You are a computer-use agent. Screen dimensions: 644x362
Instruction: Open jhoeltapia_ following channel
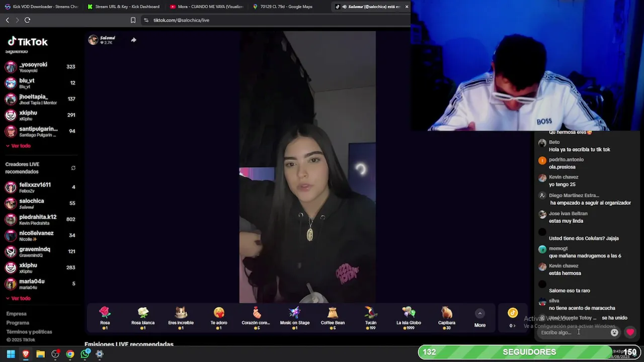pos(40,99)
